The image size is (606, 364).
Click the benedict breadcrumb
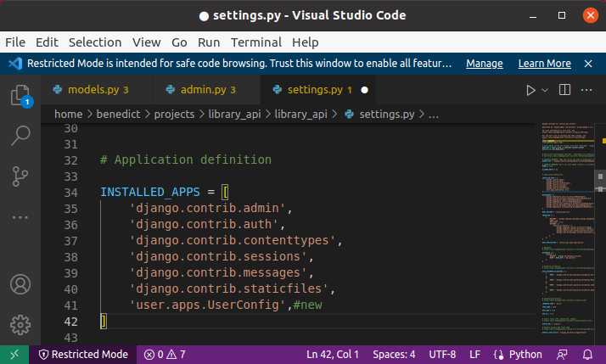click(118, 115)
